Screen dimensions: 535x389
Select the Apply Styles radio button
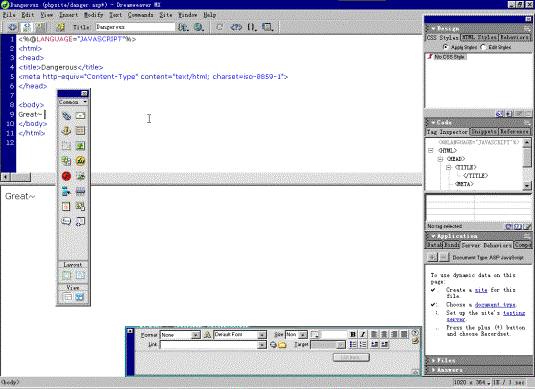click(x=446, y=47)
